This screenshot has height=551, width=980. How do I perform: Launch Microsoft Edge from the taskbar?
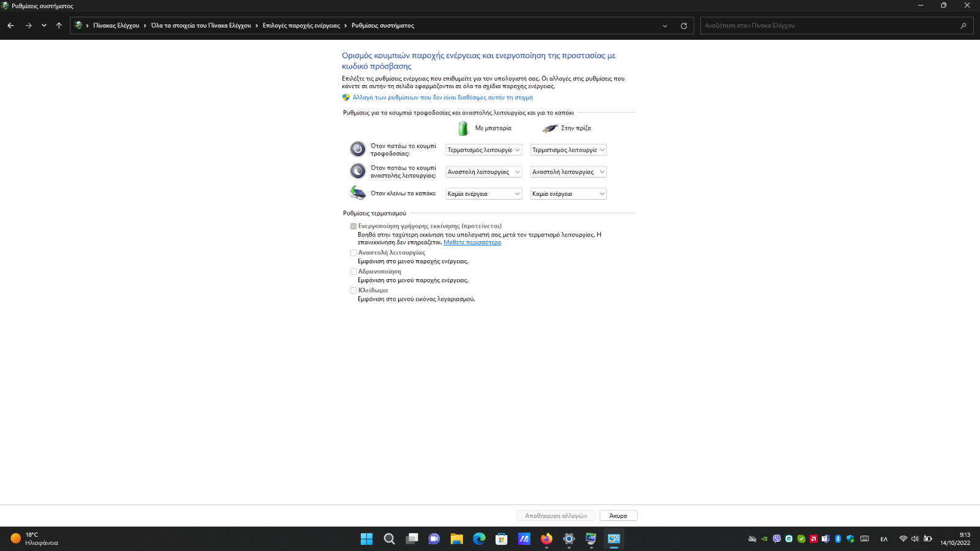coord(479,539)
